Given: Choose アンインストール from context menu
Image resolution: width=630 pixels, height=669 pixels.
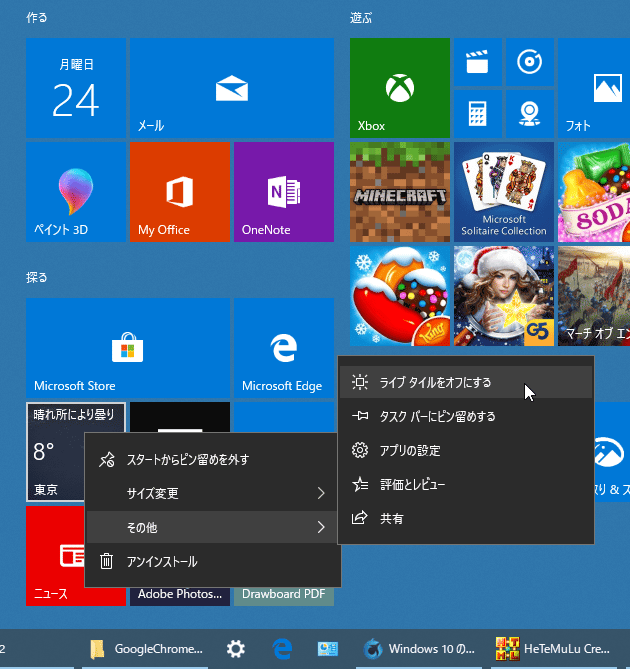Looking at the screenshot, I should pos(212,561).
